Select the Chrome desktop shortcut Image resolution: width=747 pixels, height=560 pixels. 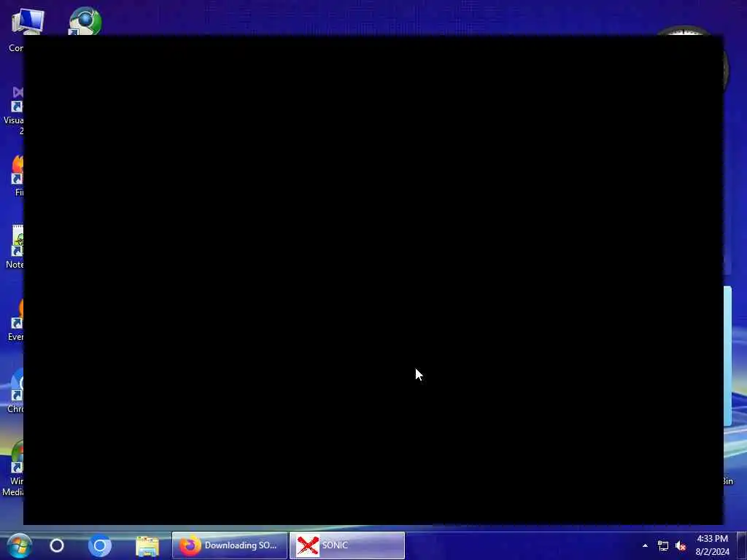click(x=15, y=392)
